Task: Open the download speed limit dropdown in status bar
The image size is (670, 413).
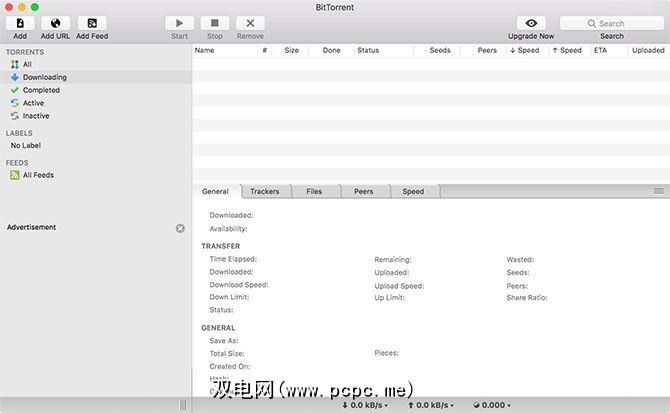Action: coord(365,405)
